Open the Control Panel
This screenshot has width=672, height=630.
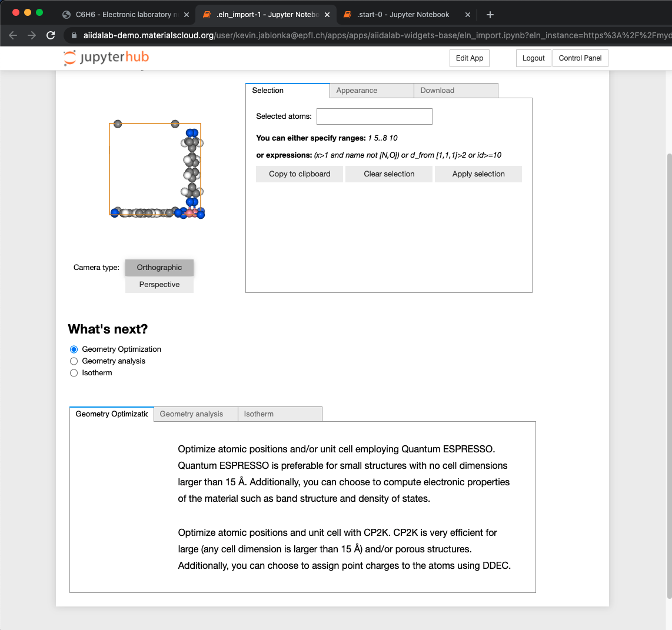point(580,58)
